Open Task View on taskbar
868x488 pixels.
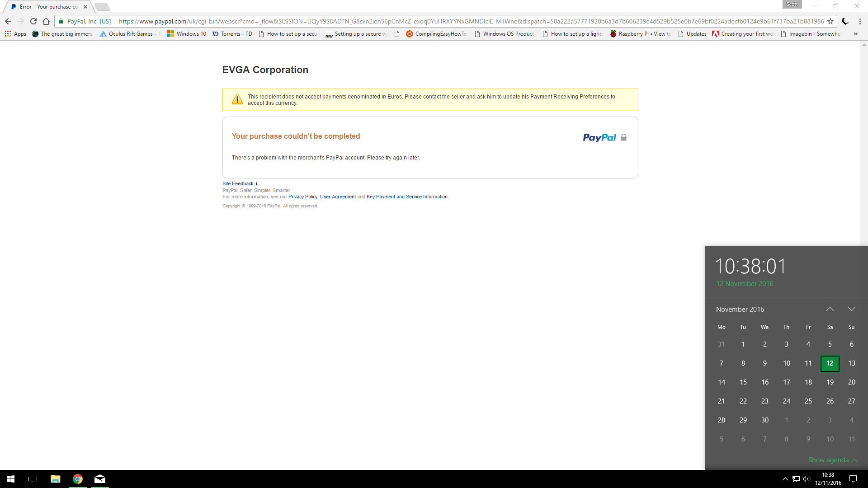(x=33, y=479)
